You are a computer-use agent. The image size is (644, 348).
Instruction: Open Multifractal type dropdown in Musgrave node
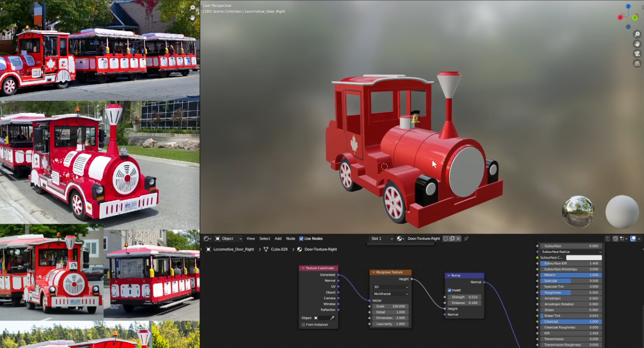(390, 294)
